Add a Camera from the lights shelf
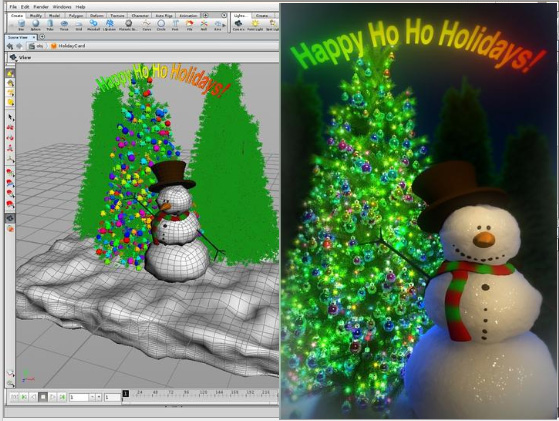The width and height of the screenshot is (559, 421). coord(238,25)
